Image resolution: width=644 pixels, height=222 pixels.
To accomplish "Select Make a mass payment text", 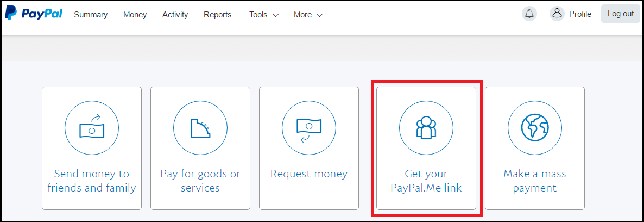I will [535, 181].
